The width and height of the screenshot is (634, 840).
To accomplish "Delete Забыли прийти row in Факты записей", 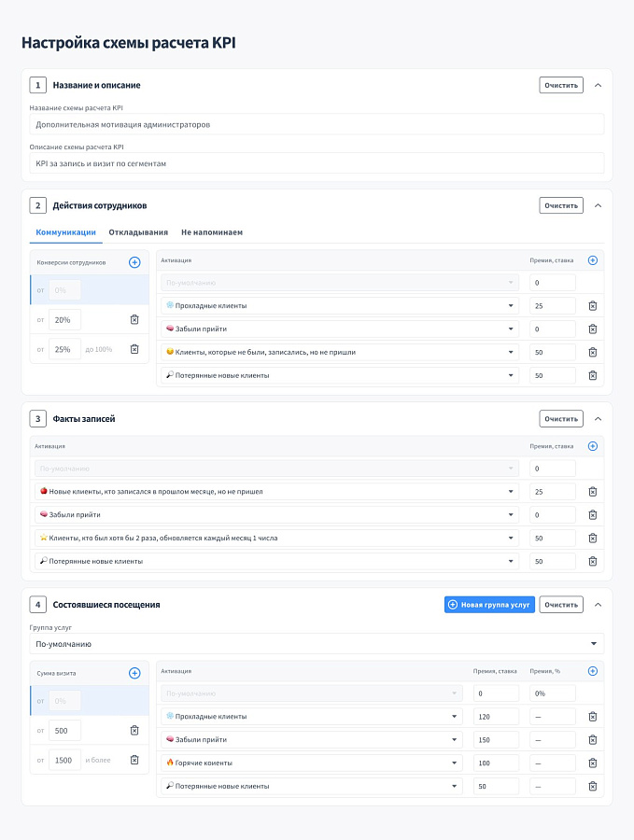I will pos(593,515).
